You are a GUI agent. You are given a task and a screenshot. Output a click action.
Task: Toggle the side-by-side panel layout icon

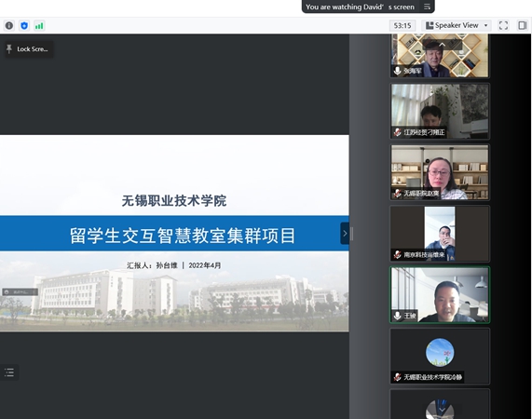tap(523, 25)
